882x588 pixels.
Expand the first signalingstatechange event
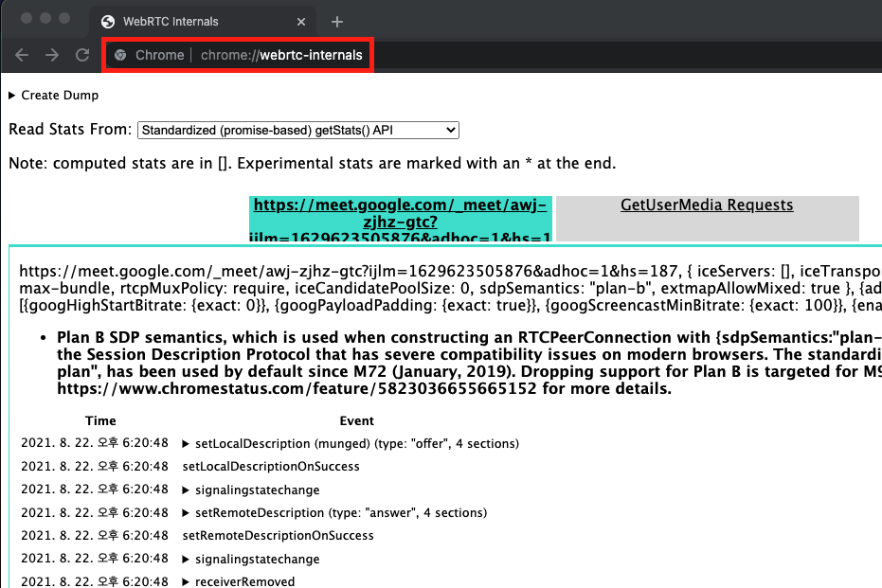[186, 490]
